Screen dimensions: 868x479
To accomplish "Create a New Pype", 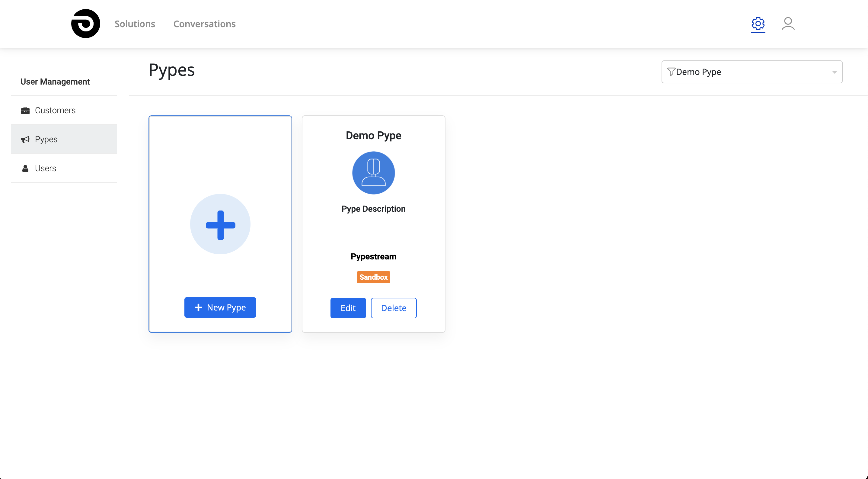I will [x=220, y=307].
